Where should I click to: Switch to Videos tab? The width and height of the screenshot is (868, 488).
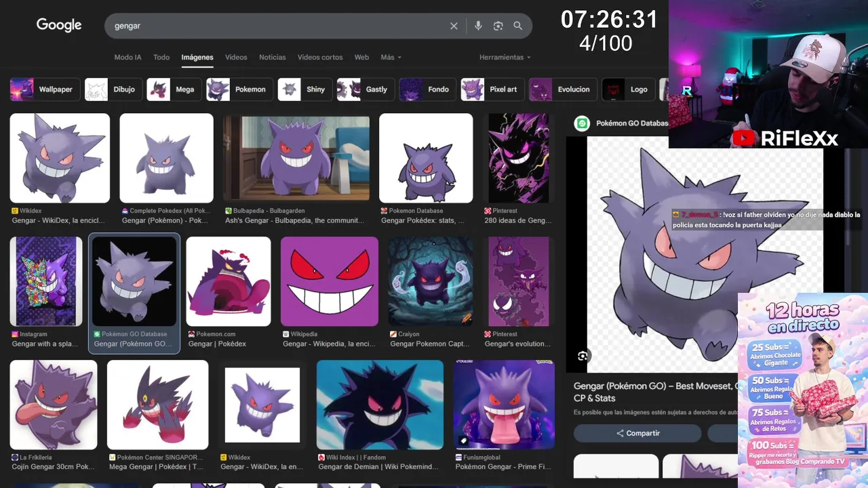coord(236,58)
